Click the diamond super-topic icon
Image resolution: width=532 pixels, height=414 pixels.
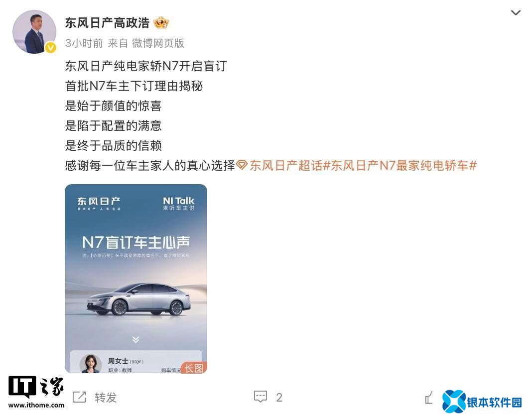pyautogui.click(x=242, y=165)
